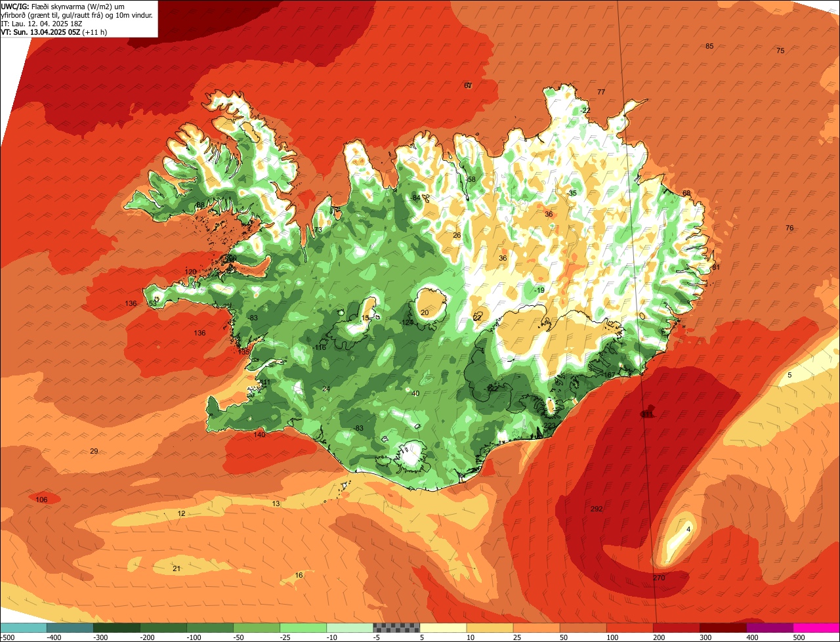Select the value -116 in western Iceland

click(320, 347)
